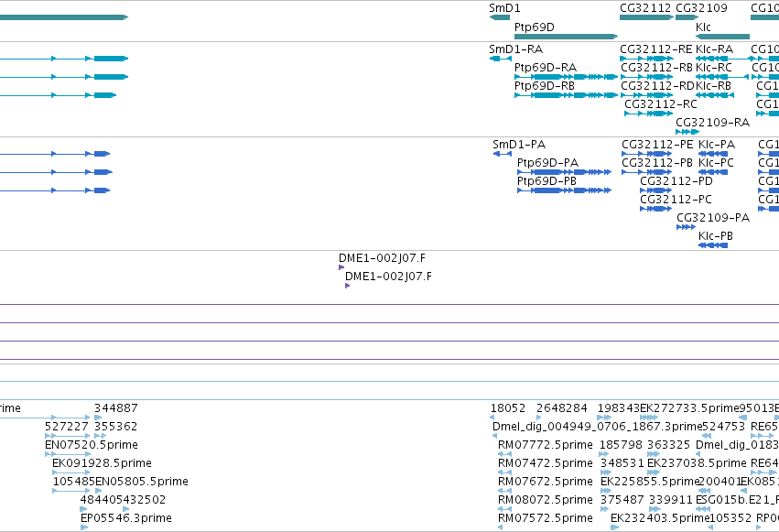Click the CG32112-RE transcript
Image resolution: width=779 pixels, height=532 pixels.
point(646,59)
